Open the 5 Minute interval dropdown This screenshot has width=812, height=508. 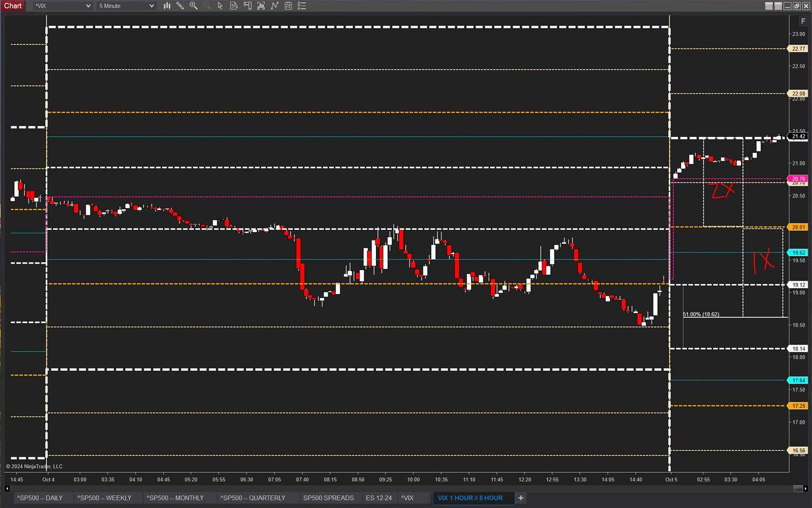point(126,6)
